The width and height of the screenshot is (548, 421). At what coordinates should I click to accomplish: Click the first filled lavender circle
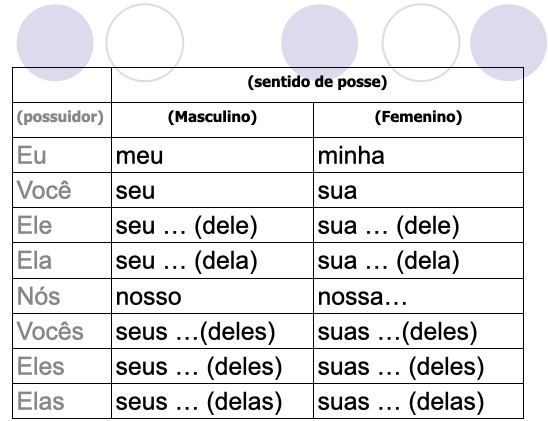pyautogui.click(x=55, y=43)
